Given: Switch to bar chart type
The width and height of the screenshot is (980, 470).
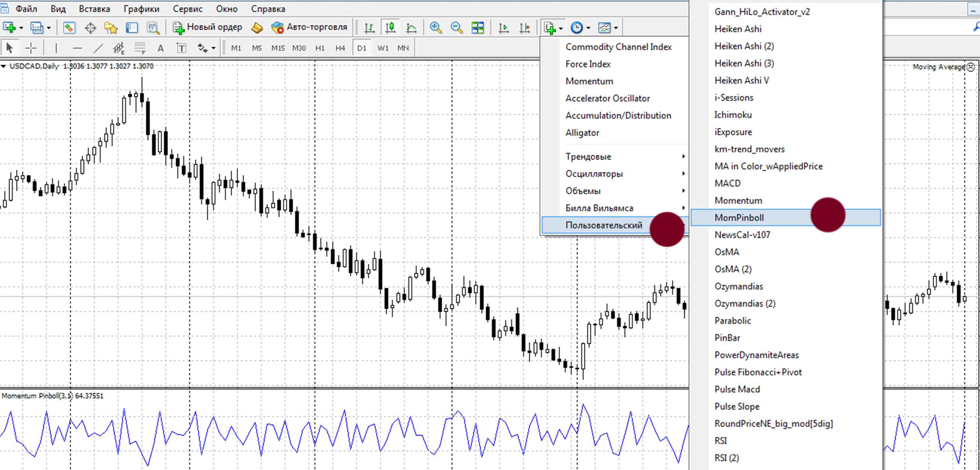Looking at the screenshot, I should coord(369,27).
